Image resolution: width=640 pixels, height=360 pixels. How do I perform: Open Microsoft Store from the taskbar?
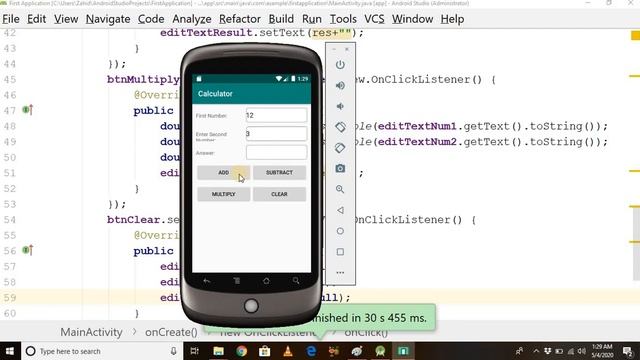coord(264,351)
